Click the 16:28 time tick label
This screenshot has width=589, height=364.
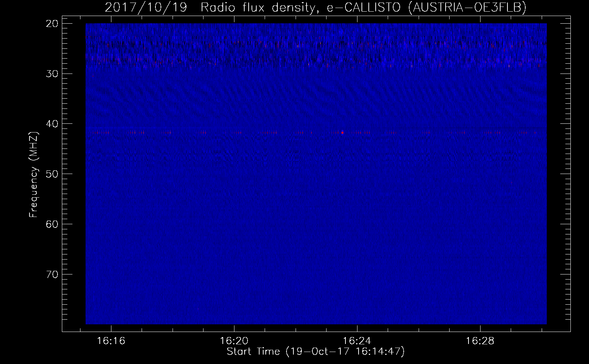tap(481, 341)
